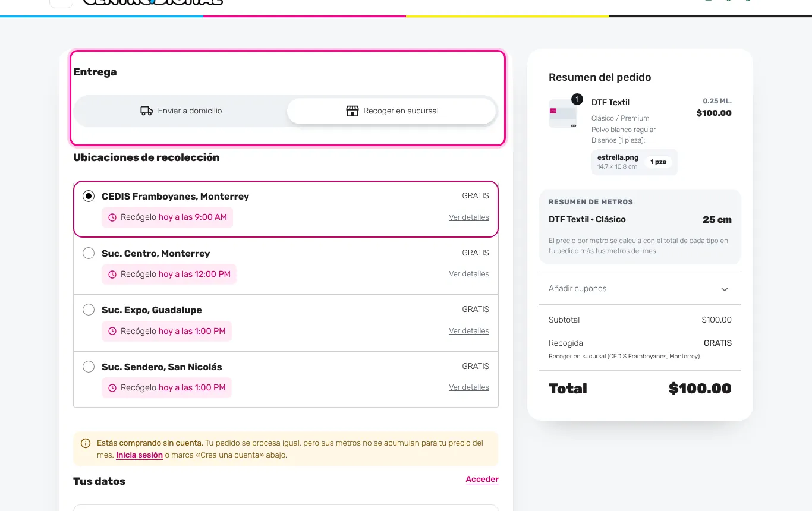Click the DTF Textil product title

click(610, 102)
